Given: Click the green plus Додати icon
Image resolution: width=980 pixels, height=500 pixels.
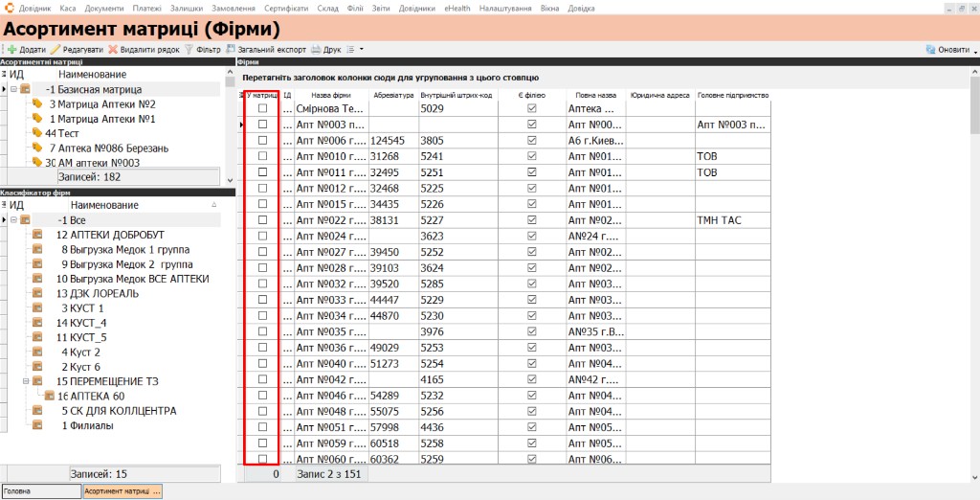Looking at the screenshot, I should tap(11, 50).
